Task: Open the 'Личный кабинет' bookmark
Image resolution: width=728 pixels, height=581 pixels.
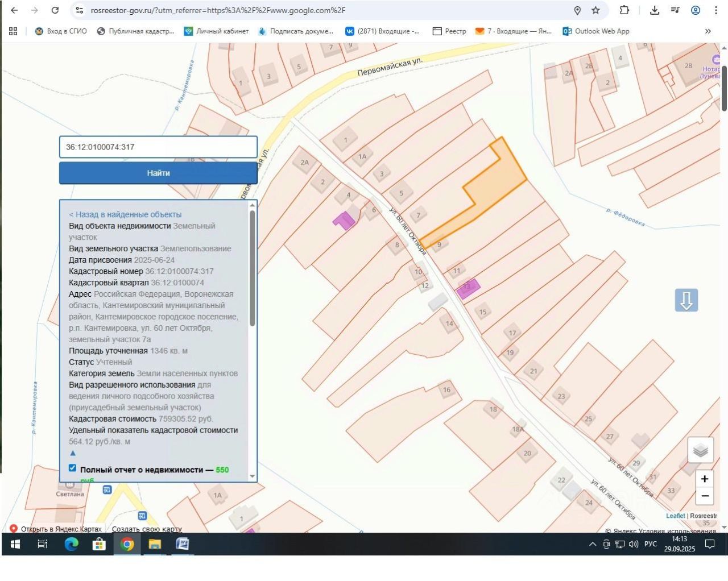Action: coord(216,31)
